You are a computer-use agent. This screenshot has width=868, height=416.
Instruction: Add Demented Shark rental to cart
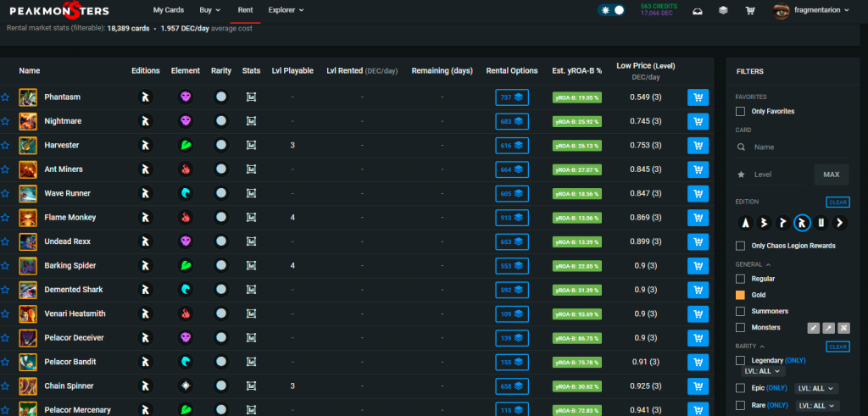698,290
